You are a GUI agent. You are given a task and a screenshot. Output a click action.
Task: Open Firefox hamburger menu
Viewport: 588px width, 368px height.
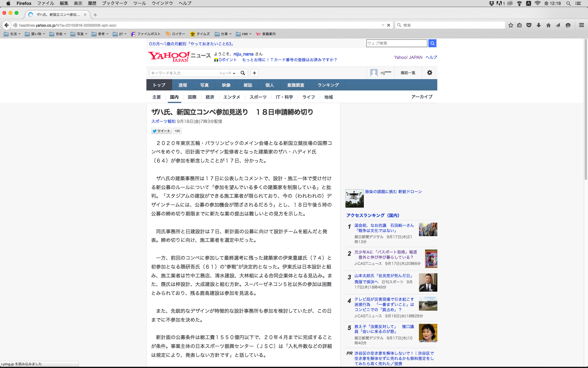581,25
